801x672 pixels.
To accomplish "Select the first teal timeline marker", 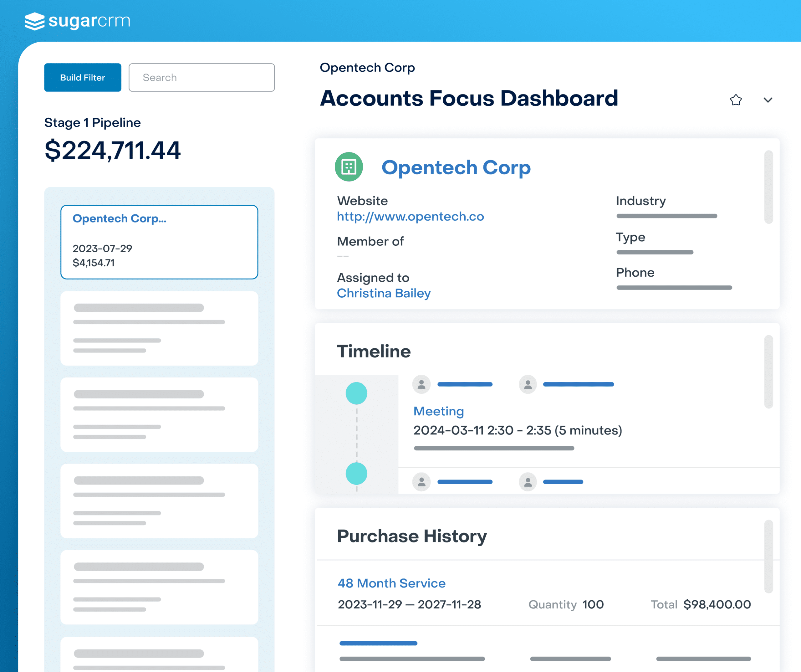I will click(x=356, y=393).
